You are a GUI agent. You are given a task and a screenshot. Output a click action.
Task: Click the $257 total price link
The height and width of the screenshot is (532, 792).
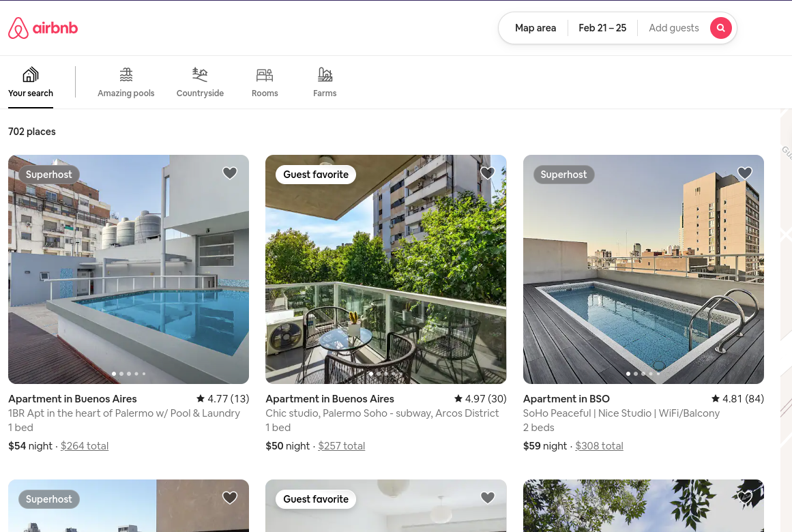click(342, 446)
